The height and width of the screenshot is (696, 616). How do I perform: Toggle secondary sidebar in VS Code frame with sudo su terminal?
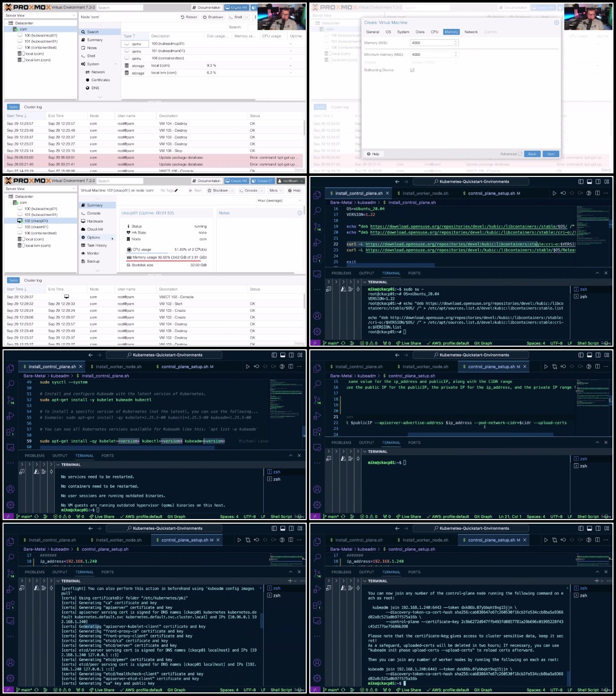(x=598, y=181)
